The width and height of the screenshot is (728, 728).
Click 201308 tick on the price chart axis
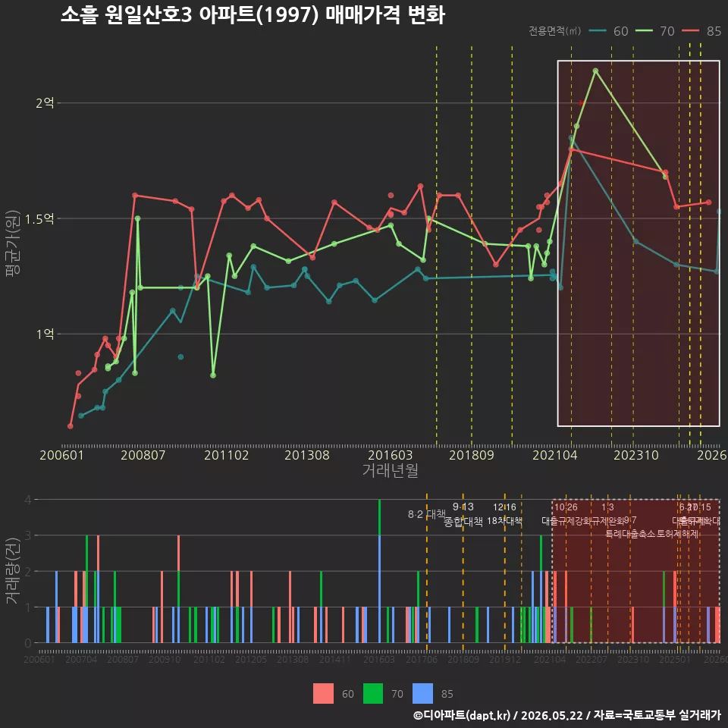pos(307,455)
